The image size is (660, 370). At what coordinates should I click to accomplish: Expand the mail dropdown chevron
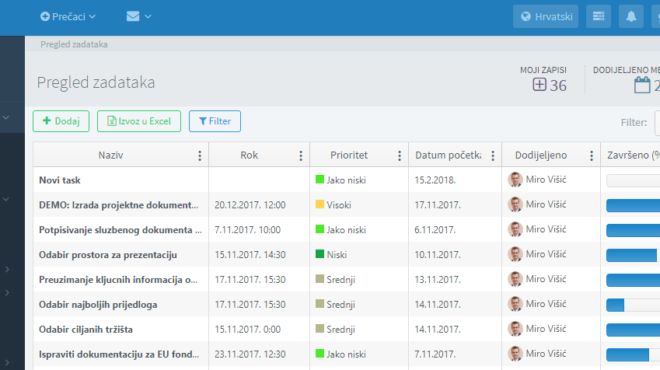148,17
